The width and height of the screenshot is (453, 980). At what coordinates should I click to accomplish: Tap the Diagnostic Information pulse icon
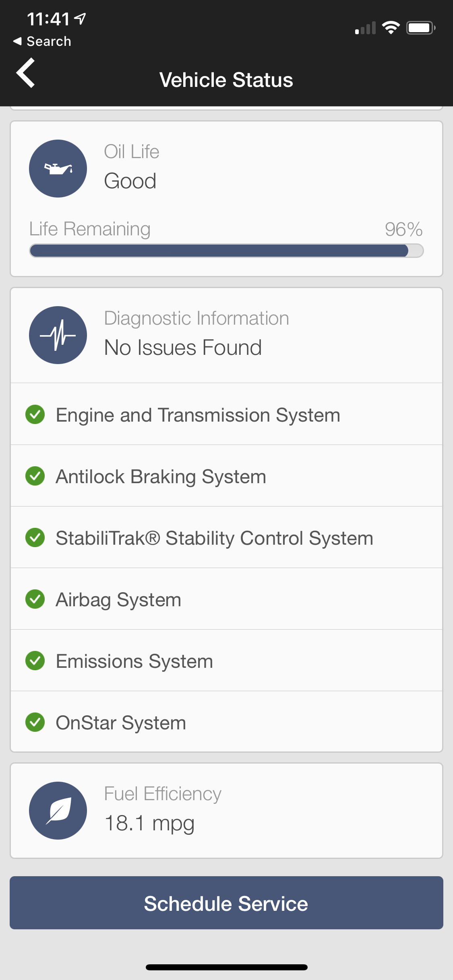pyautogui.click(x=58, y=335)
